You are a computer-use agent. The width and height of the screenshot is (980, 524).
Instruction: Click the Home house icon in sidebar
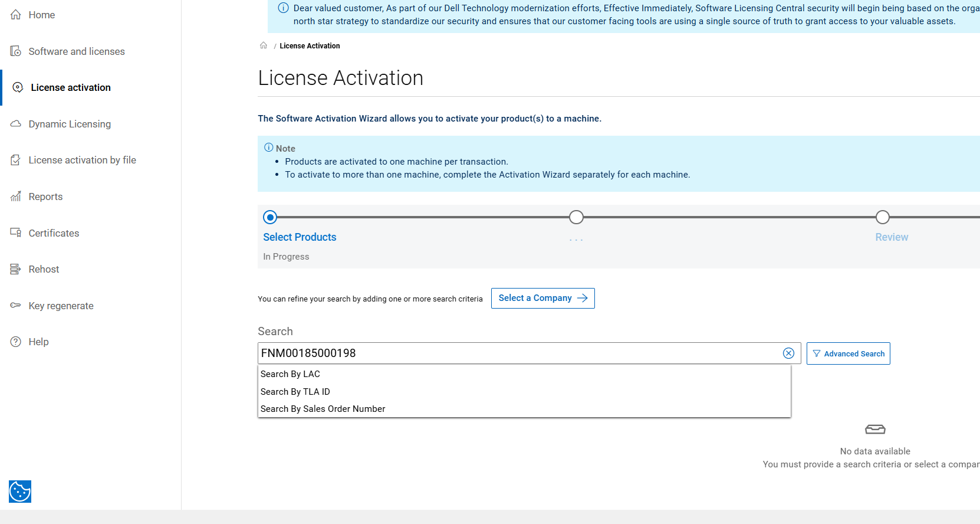[16, 15]
